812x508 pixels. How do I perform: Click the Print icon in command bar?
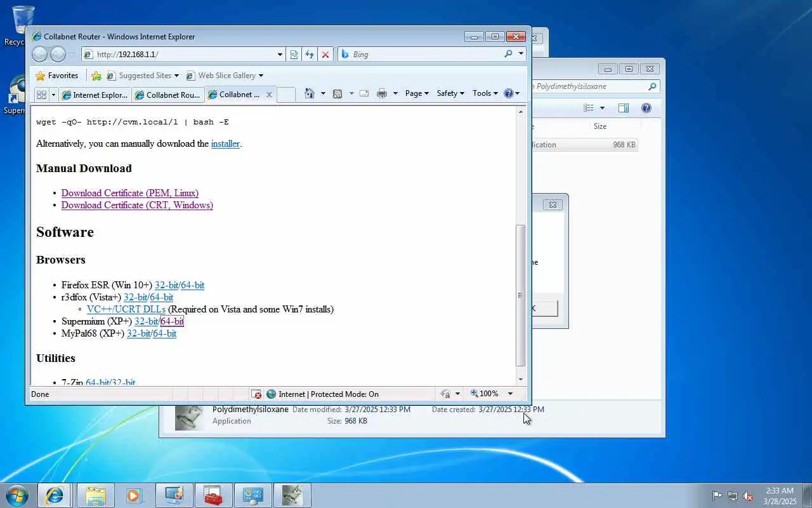click(x=382, y=93)
